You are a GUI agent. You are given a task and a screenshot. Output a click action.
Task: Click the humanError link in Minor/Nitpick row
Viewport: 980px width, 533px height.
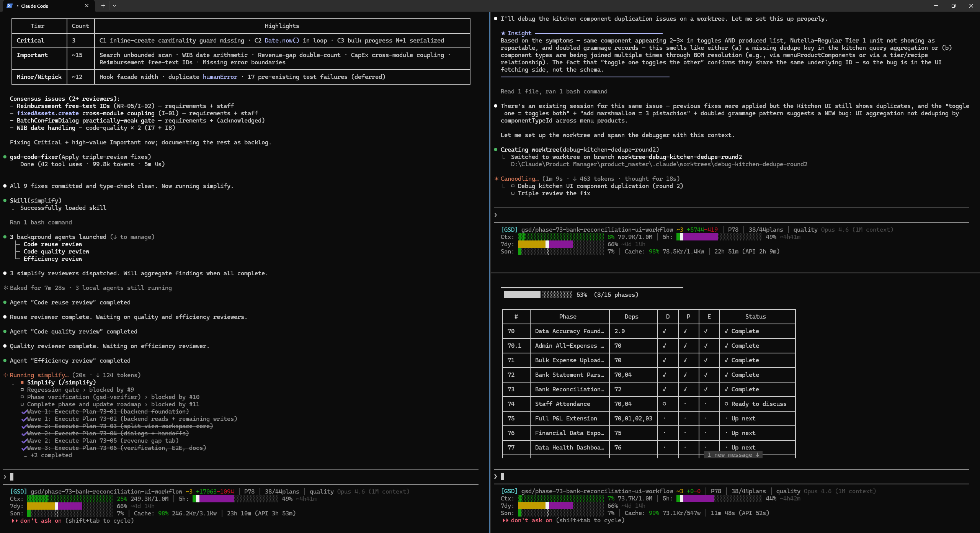[220, 77]
